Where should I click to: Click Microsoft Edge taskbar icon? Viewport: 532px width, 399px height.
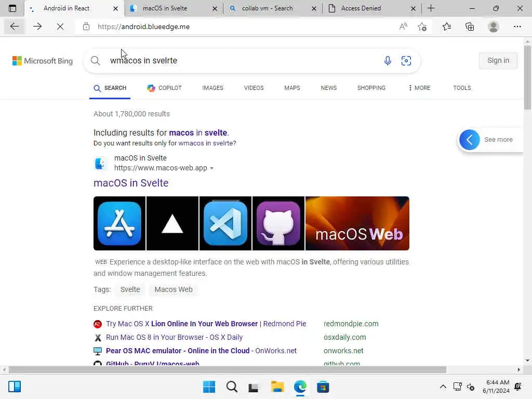300,387
